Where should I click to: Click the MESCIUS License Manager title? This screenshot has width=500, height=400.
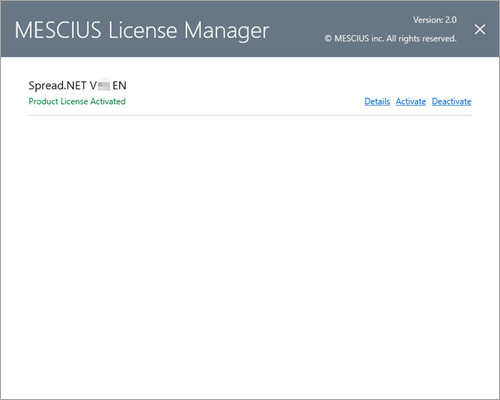point(142,31)
